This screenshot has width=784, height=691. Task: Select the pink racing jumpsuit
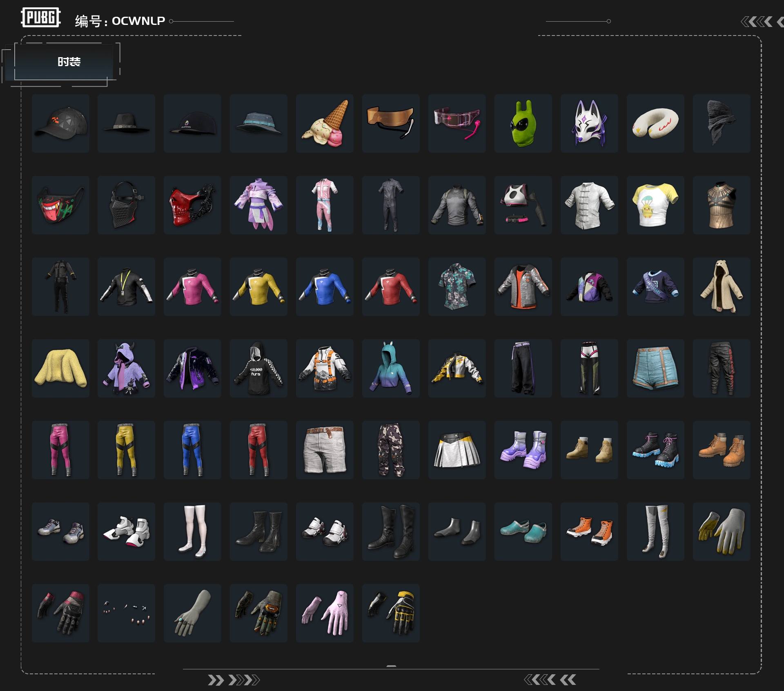(325, 205)
